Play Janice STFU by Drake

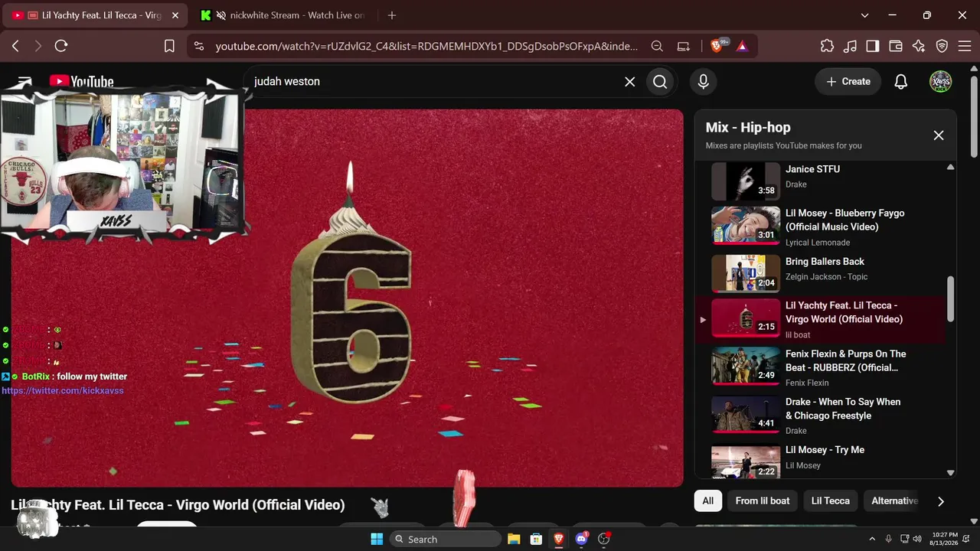[746, 181]
